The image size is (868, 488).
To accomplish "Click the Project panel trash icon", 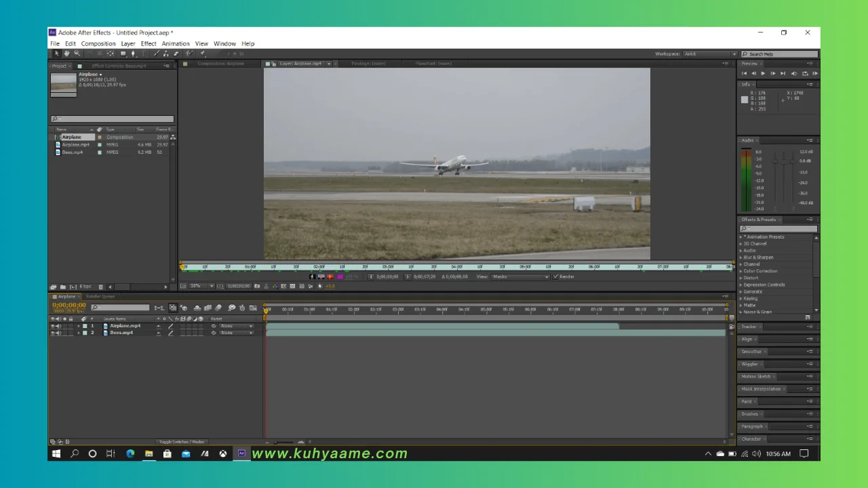I will click(x=101, y=287).
